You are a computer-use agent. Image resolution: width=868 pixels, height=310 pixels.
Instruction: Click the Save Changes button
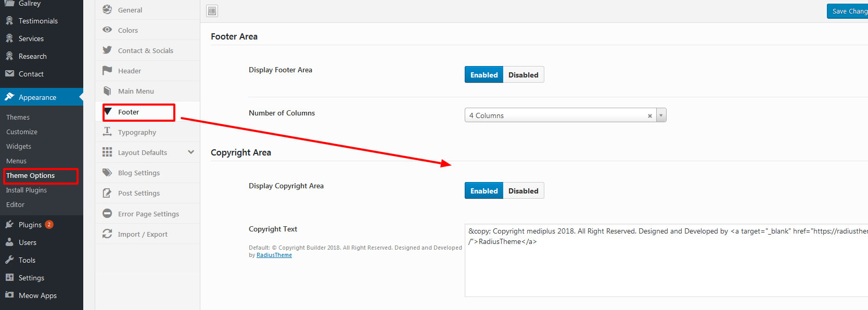(x=848, y=11)
